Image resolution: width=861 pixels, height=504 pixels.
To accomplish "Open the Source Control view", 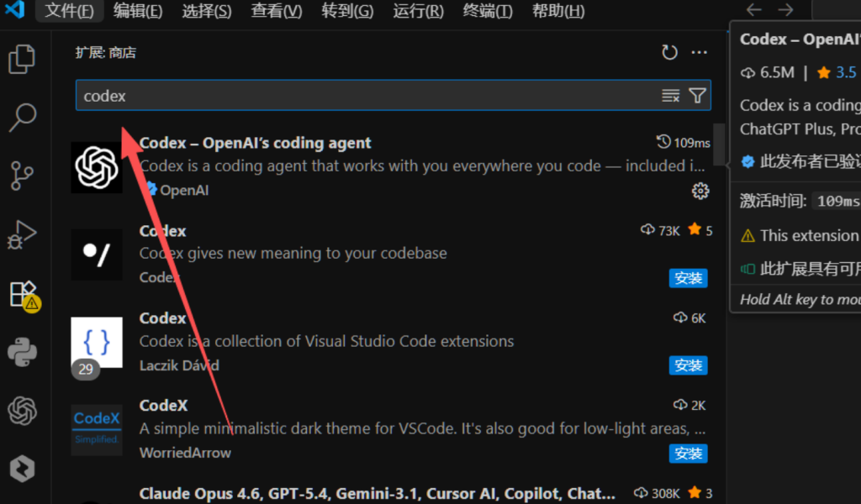I will pos(23,176).
